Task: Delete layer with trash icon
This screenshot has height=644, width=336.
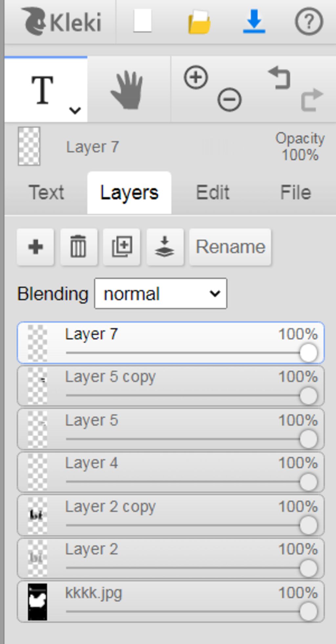Action: point(78,247)
